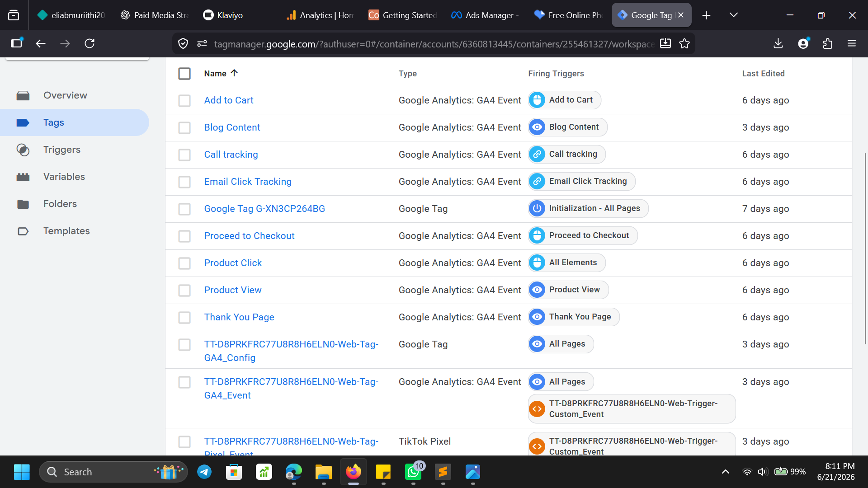Click the Email Click Tracking trigger chip

582,181
